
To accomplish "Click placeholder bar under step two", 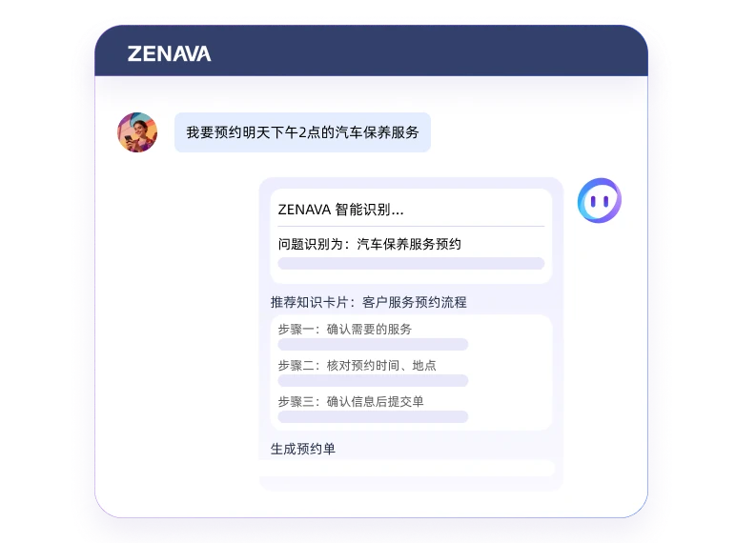I will [x=373, y=380].
